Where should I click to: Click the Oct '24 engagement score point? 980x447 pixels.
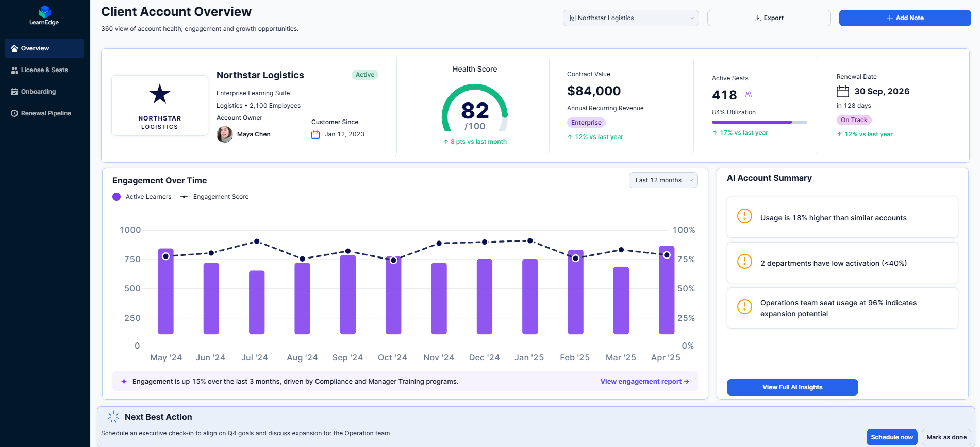(x=393, y=261)
